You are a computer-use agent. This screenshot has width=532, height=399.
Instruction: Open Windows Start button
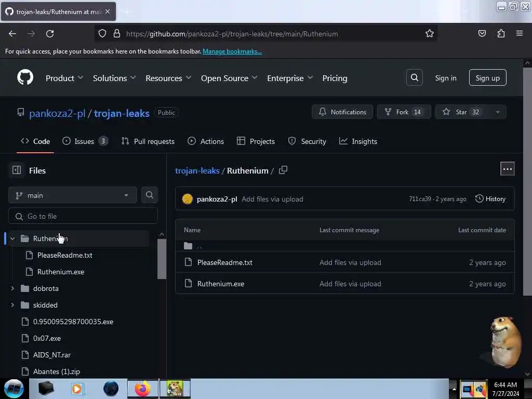(x=14, y=389)
